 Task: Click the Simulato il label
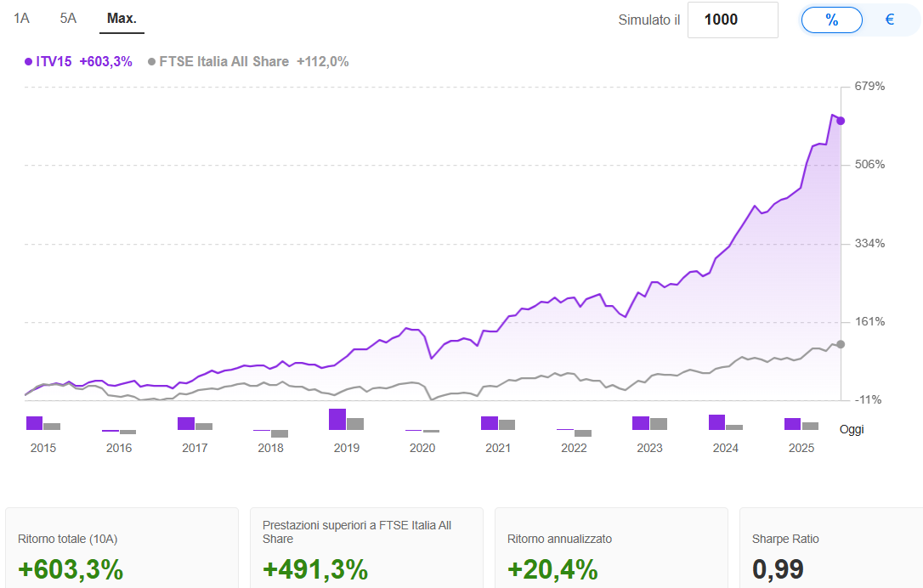pyautogui.click(x=649, y=20)
